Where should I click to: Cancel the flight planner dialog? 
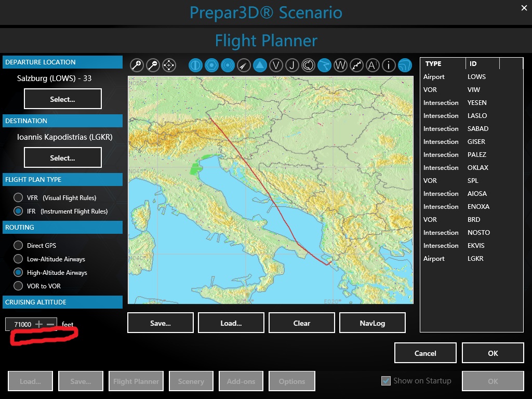coord(425,353)
